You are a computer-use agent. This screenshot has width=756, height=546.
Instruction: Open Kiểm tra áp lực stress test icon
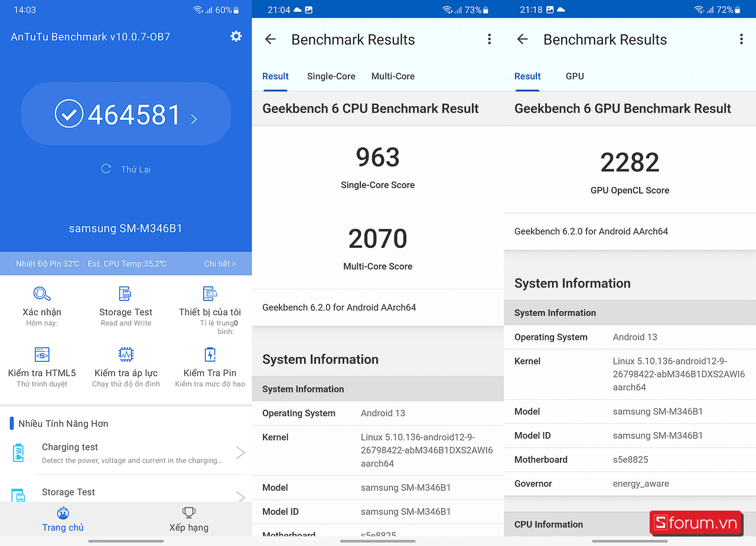pyautogui.click(x=125, y=355)
